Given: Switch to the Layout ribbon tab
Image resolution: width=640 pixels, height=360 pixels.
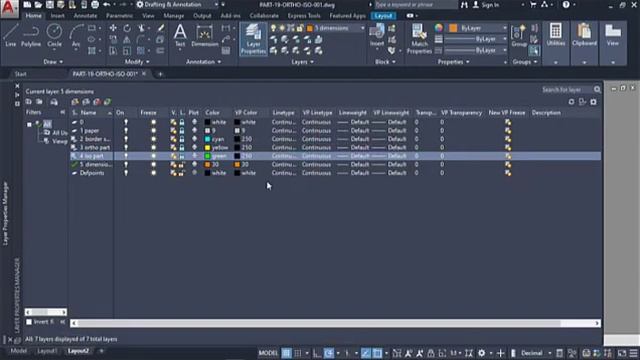Looking at the screenshot, I should point(383,16).
